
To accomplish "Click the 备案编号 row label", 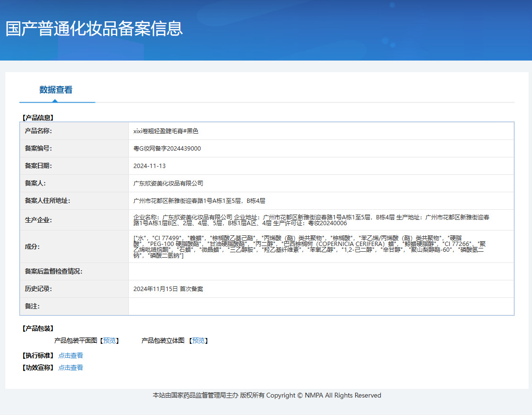I will coord(38,149).
